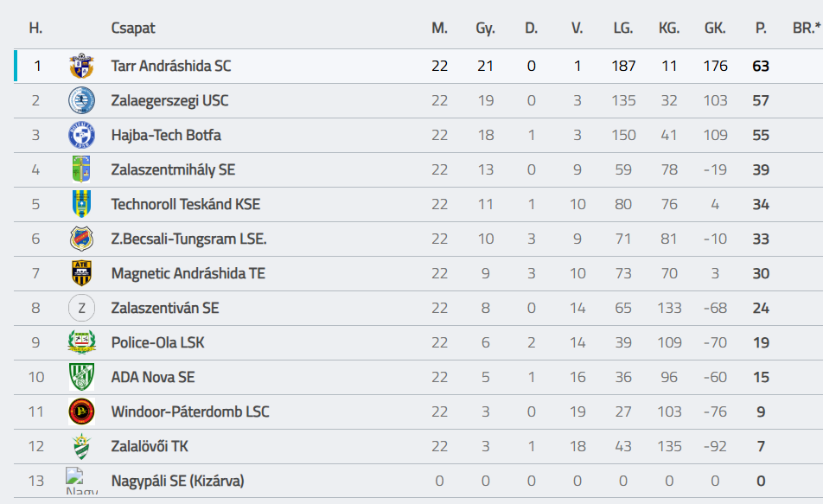The width and height of the screenshot is (823, 504).
Task: Open Nagypáli SE (Kizárva) team link
Action: click(x=177, y=481)
